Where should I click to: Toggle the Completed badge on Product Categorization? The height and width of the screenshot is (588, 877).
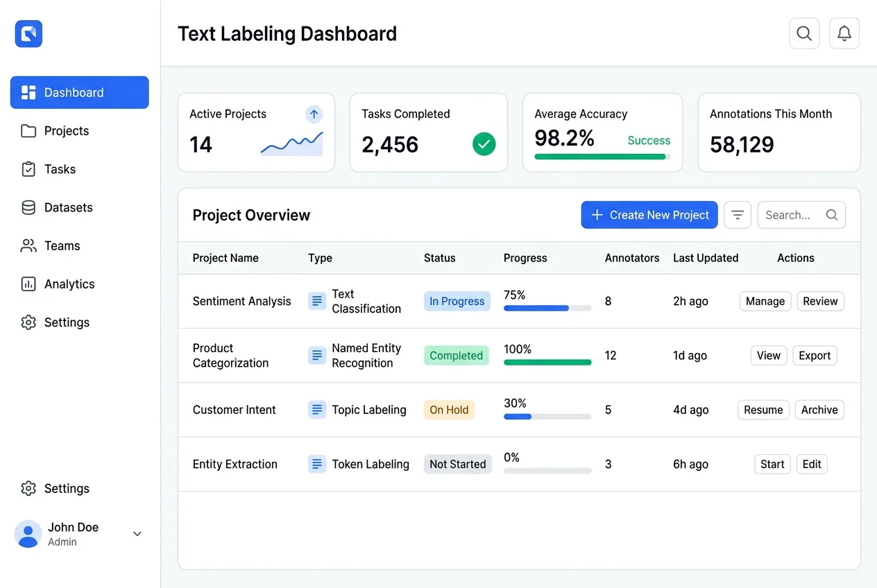456,355
